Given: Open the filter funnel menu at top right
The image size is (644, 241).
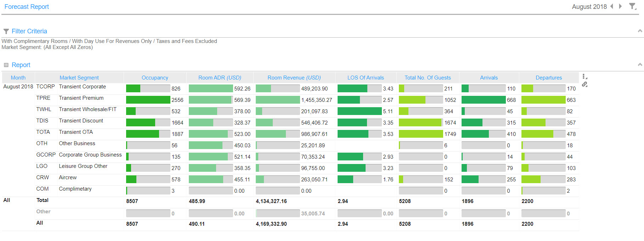Looking at the screenshot, I should (632, 6).
